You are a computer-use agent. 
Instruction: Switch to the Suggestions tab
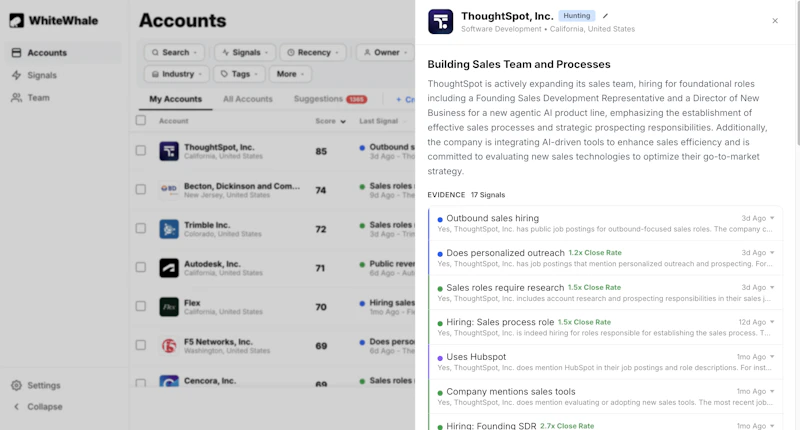click(x=330, y=99)
